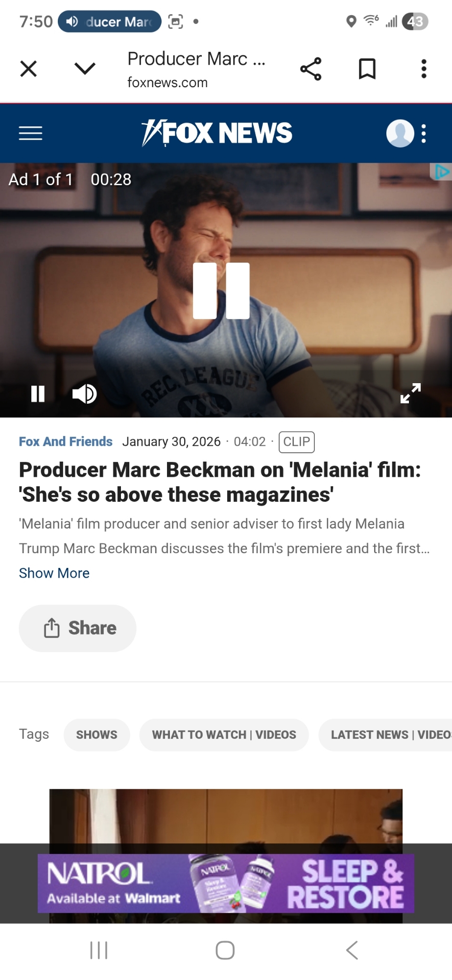Open the Fox And Friends show link
The width and height of the screenshot is (452, 980).
pyautogui.click(x=66, y=441)
